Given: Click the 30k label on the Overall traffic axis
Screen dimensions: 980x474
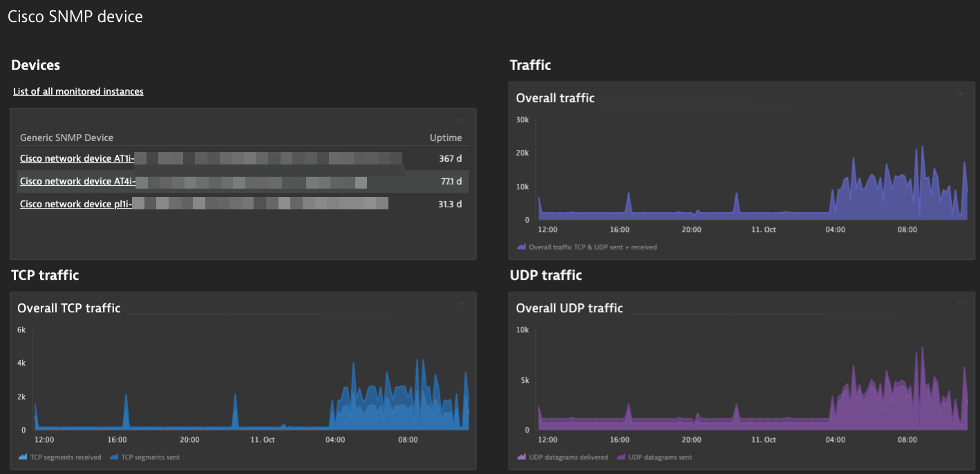Looking at the screenshot, I should (x=522, y=120).
